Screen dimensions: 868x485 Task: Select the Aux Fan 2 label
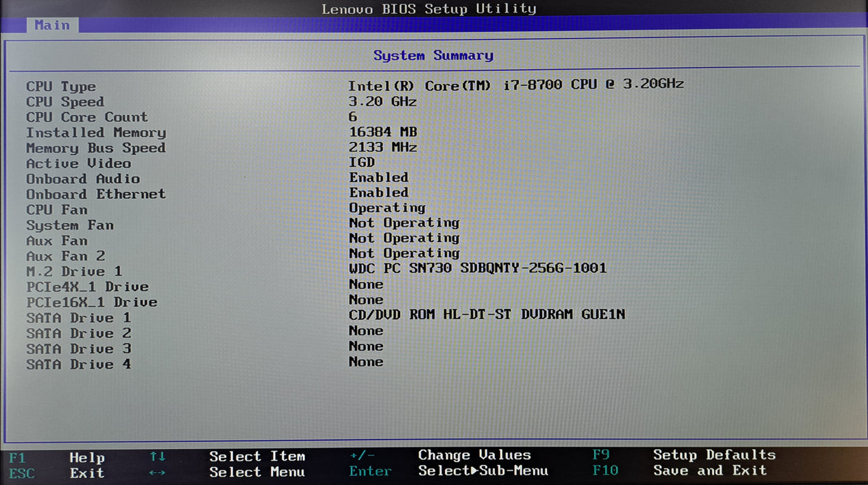click(x=66, y=256)
